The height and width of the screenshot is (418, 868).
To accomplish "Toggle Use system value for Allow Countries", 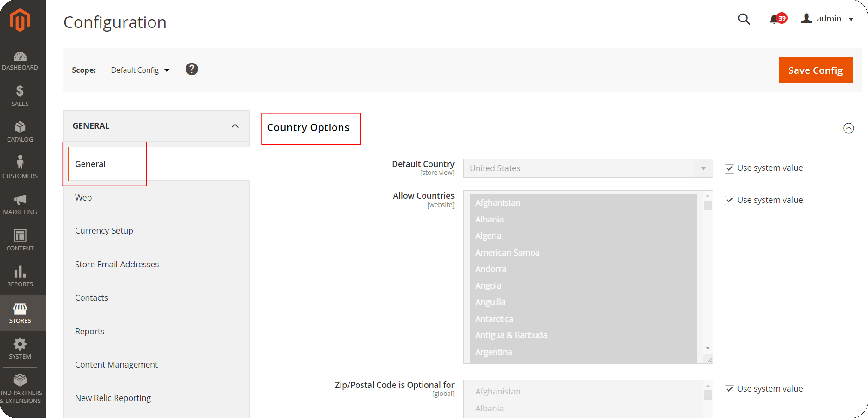I will tap(729, 201).
